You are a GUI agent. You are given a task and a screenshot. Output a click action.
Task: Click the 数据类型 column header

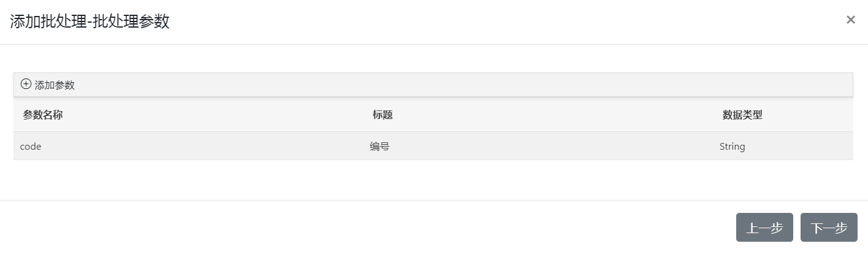point(742,115)
